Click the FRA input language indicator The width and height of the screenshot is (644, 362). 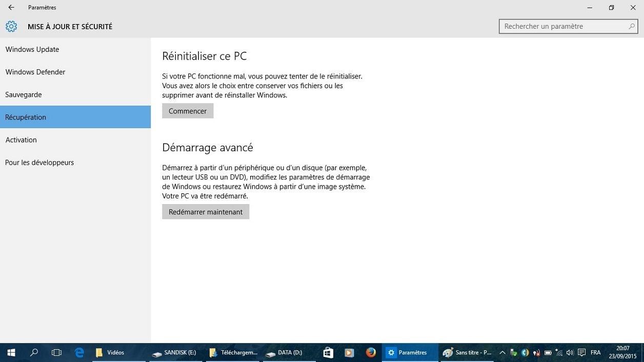(595, 352)
